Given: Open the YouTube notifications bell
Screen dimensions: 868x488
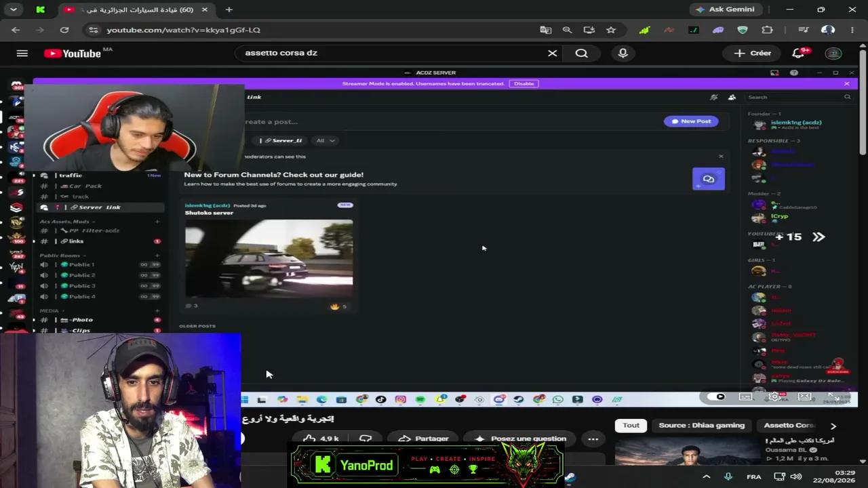Looking at the screenshot, I should (x=798, y=53).
